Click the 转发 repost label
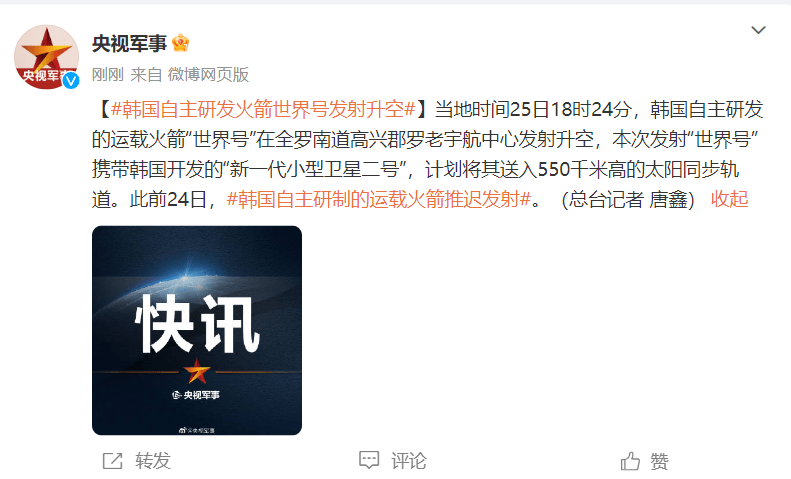Screen dimensions: 791x479 coord(153,461)
